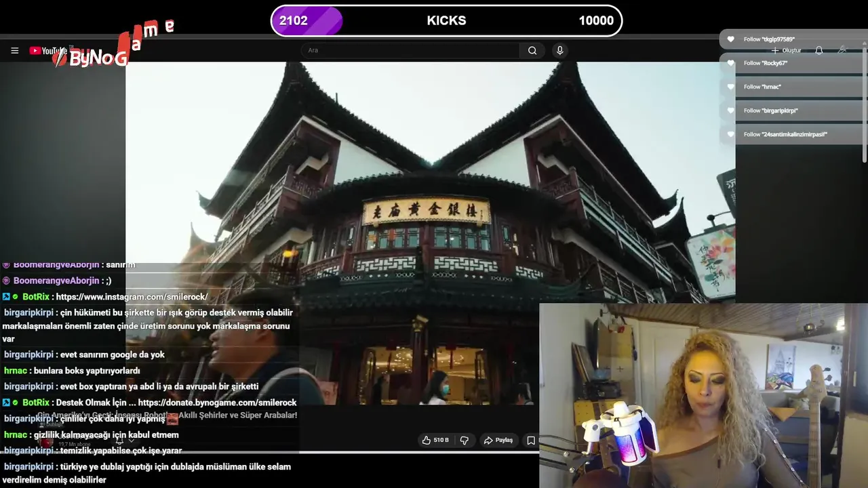Click the KICKS goal label
The width and height of the screenshot is (868, 488).
point(446,20)
